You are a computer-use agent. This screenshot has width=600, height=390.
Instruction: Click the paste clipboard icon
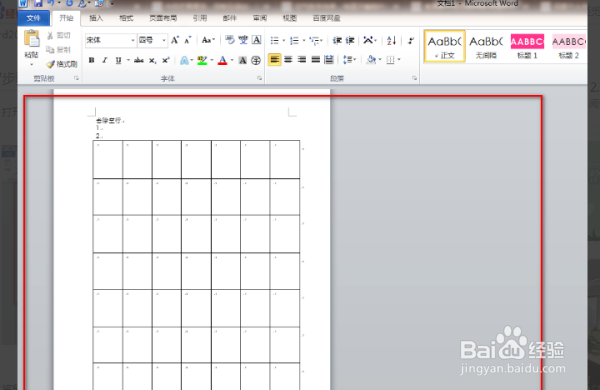tap(31, 38)
